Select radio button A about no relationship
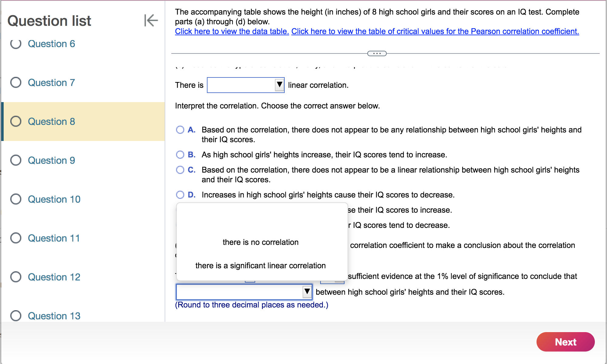 coord(180,130)
